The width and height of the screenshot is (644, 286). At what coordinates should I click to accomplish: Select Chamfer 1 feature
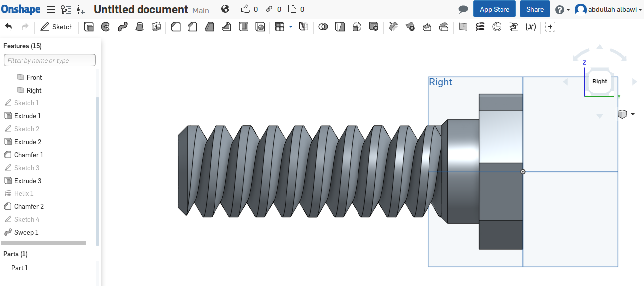29,155
